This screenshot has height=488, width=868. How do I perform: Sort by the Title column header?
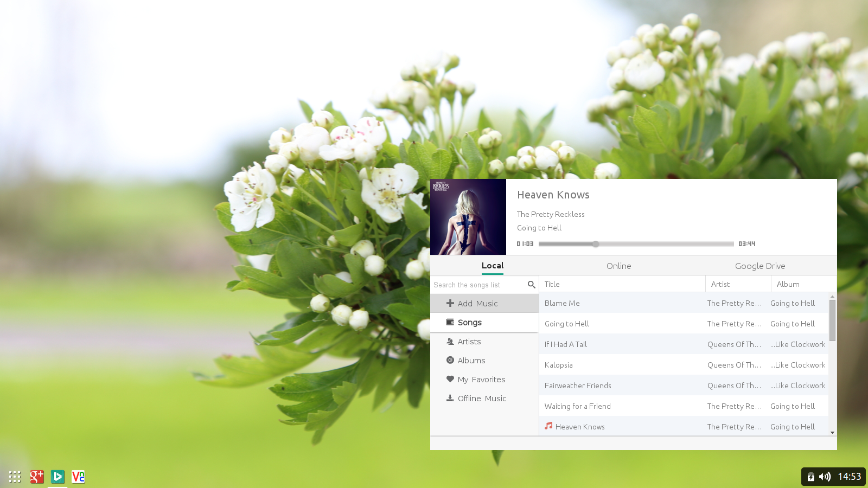click(622, 284)
